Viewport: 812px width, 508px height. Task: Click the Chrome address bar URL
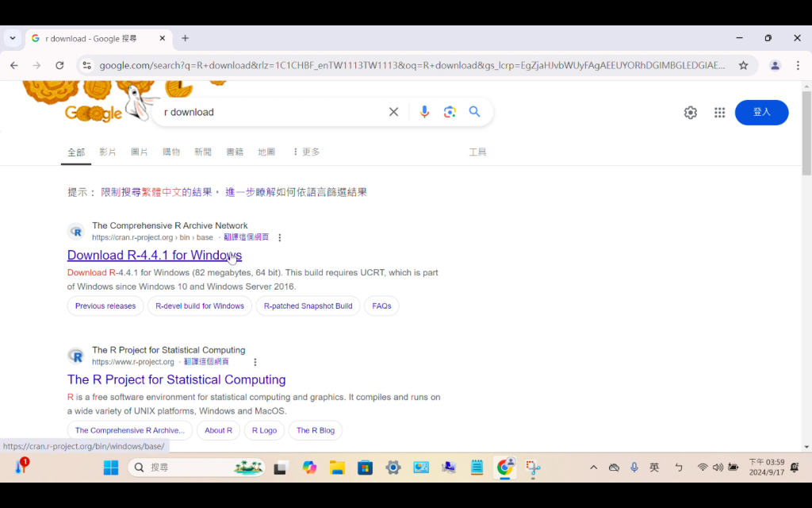(x=412, y=65)
